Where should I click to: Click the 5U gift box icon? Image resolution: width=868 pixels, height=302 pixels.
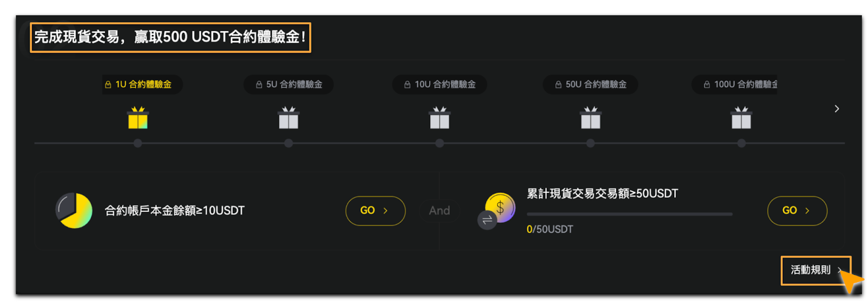click(x=289, y=118)
